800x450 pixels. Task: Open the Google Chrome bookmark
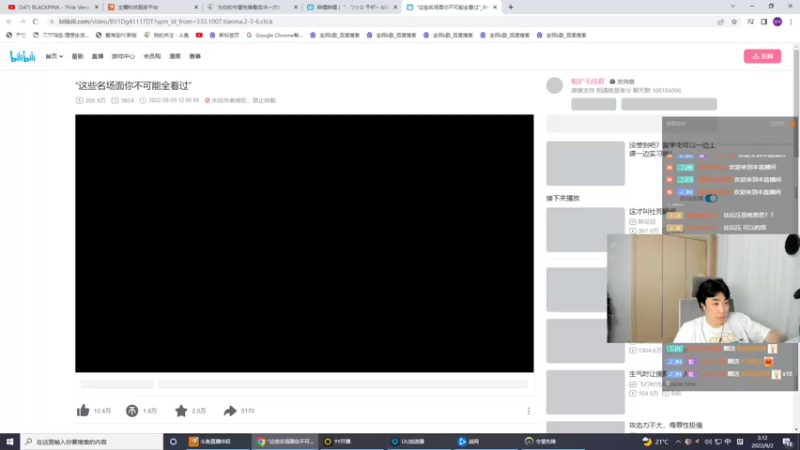coord(274,35)
